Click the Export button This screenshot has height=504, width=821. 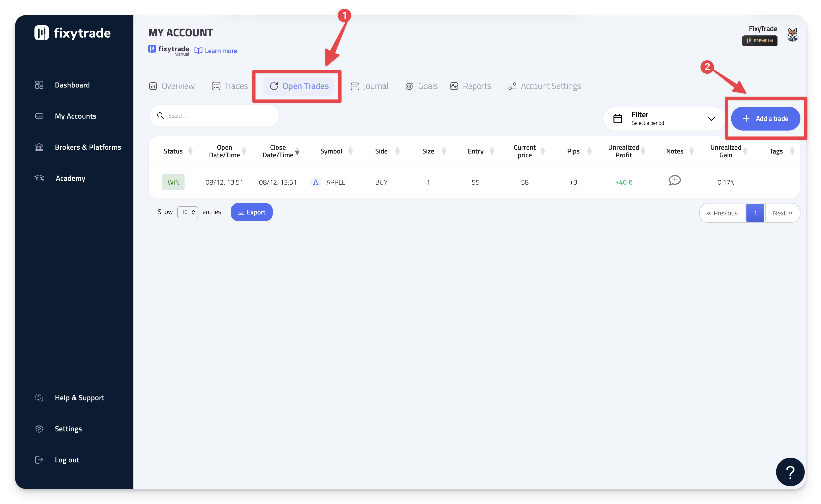tap(251, 212)
